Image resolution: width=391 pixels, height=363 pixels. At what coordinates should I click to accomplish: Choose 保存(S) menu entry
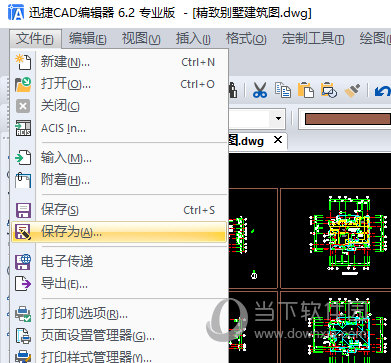tap(119, 210)
